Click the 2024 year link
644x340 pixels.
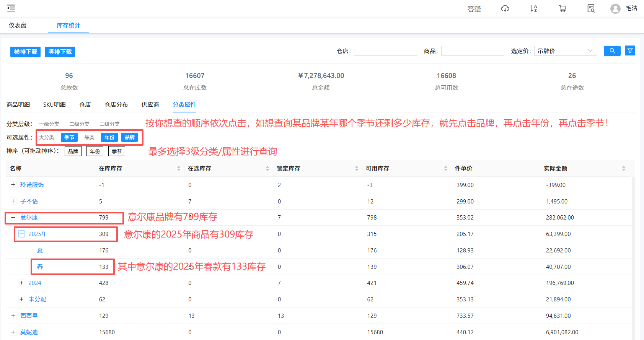tap(35, 283)
